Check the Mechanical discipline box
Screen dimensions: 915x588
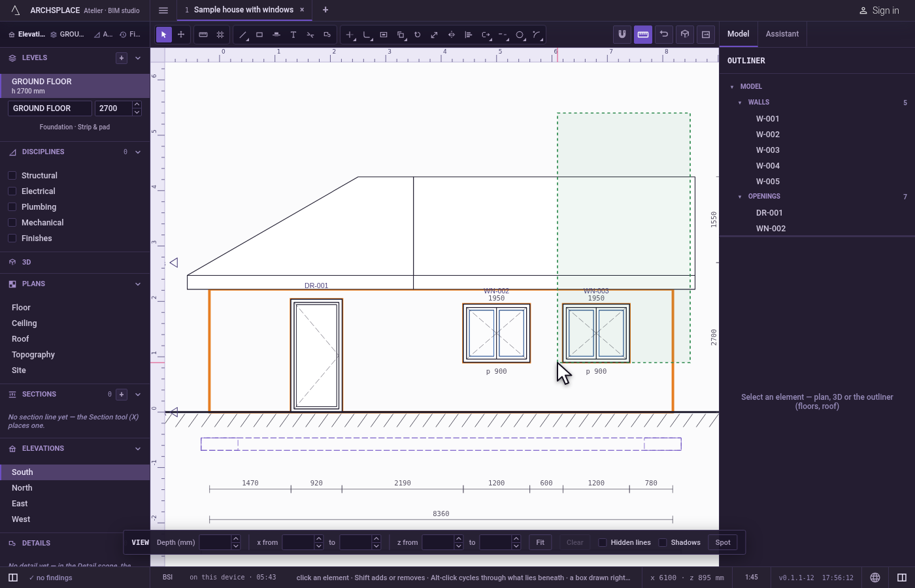[12, 223]
